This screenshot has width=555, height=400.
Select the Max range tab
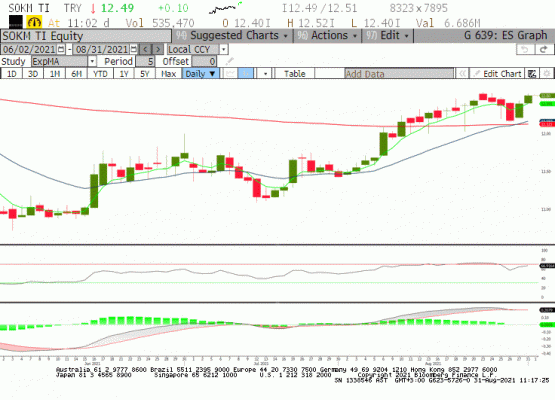click(168, 74)
